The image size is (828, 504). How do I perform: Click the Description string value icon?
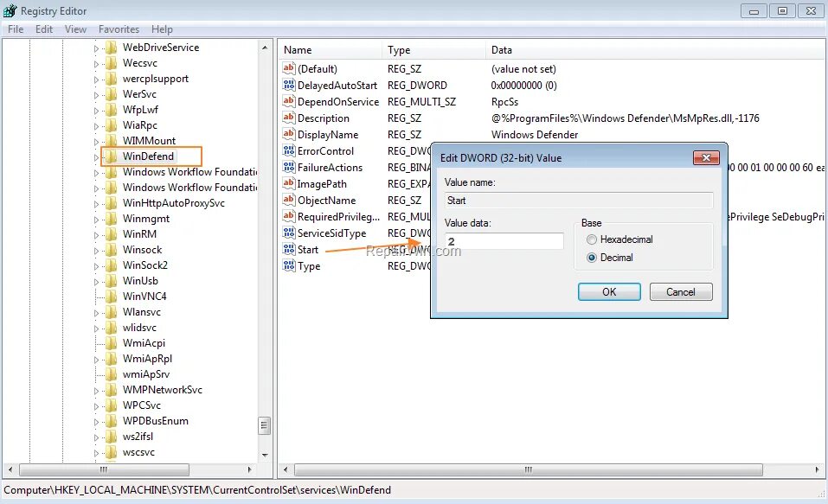[x=289, y=118]
